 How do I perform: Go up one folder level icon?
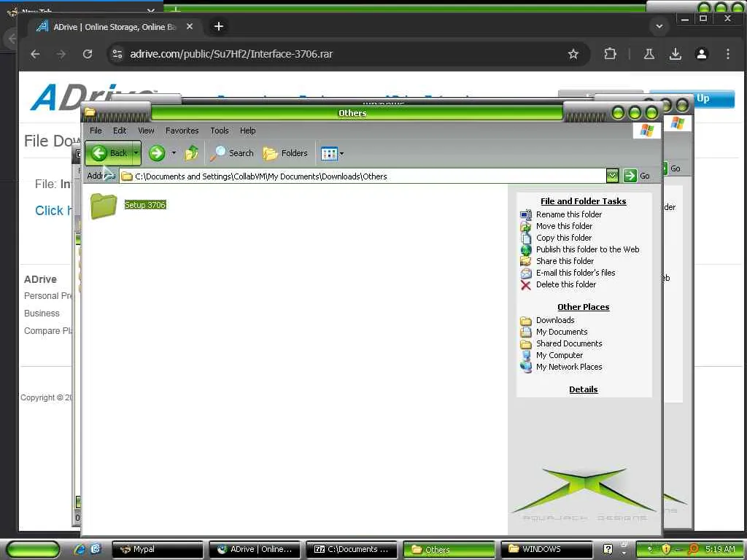(192, 153)
